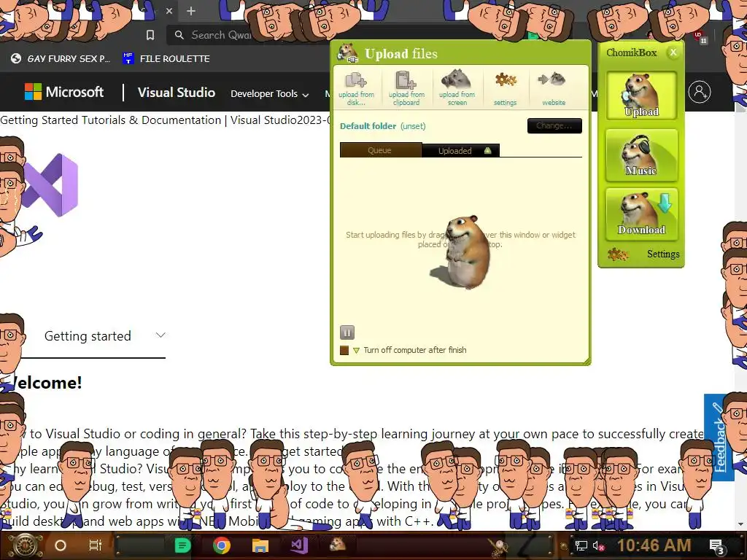Screen dimensions: 747x560
Task: Click the Cortana circle on taskbar
Action: (61, 545)
